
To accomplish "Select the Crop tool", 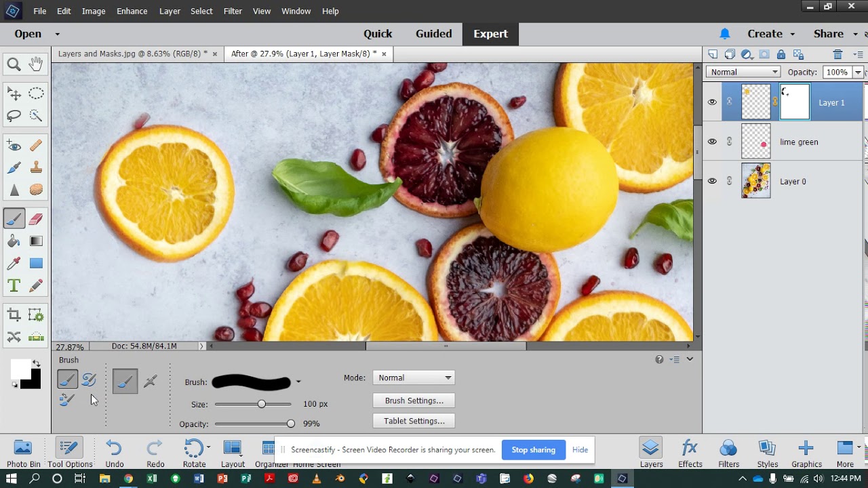I will (x=14, y=315).
